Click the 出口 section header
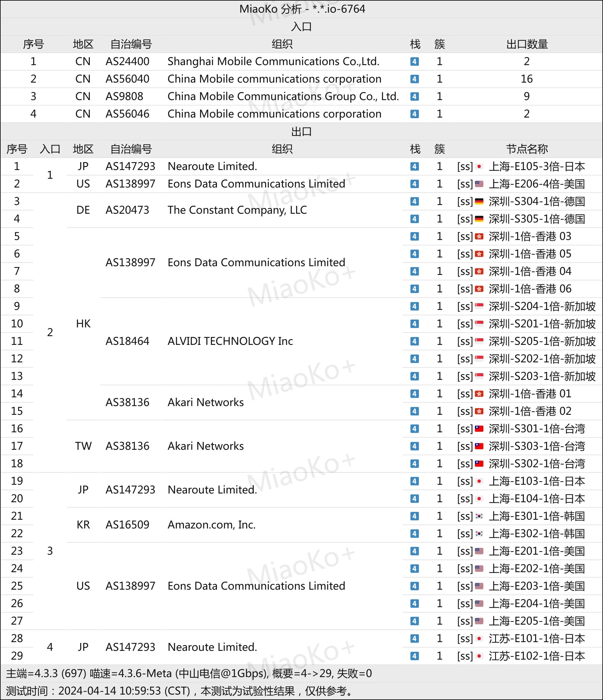 (x=301, y=131)
